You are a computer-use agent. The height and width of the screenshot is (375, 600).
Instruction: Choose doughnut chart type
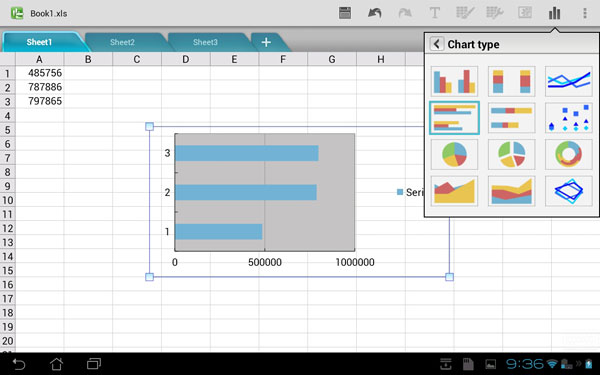coord(569,155)
